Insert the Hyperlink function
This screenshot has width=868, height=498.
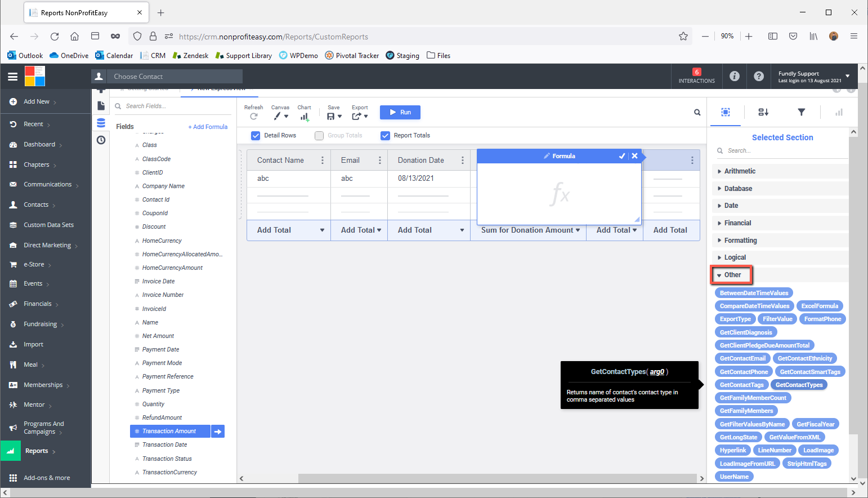(733, 451)
